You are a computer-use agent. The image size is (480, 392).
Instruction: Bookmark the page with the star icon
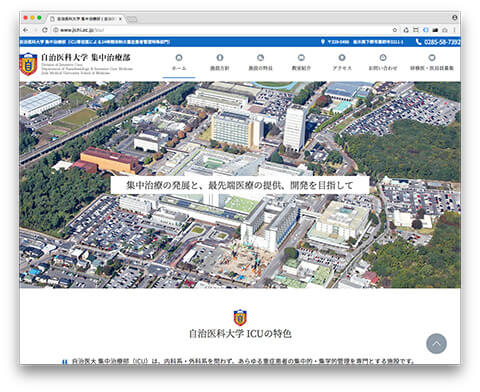coord(395,30)
